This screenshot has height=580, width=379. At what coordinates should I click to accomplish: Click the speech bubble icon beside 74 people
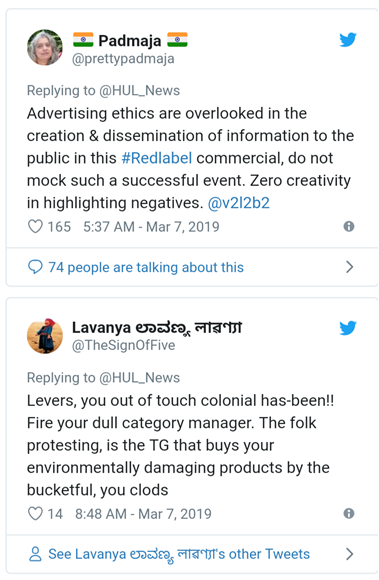tap(35, 267)
